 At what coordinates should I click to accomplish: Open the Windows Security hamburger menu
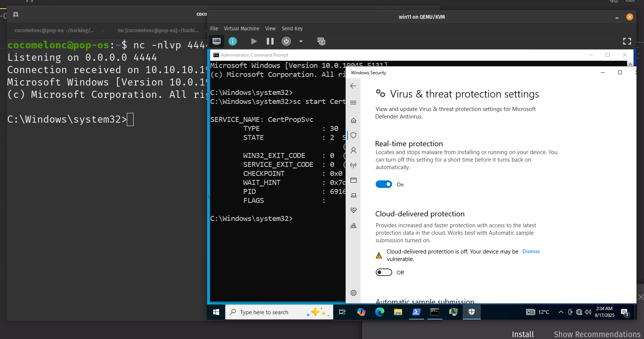[353, 102]
